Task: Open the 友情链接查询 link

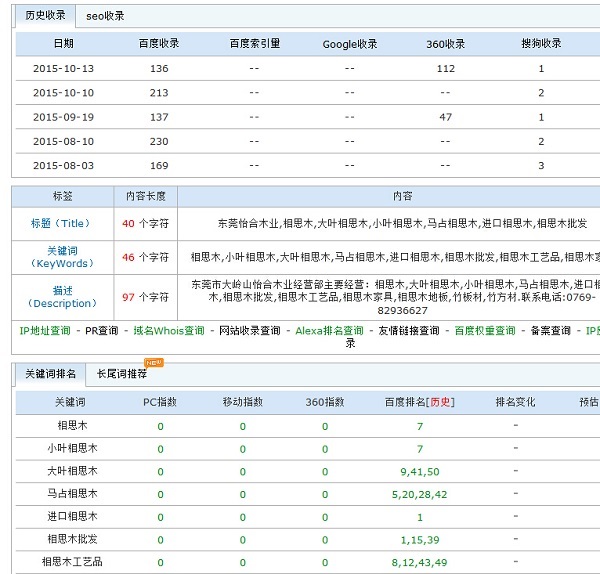Action: [x=408, y=330]
